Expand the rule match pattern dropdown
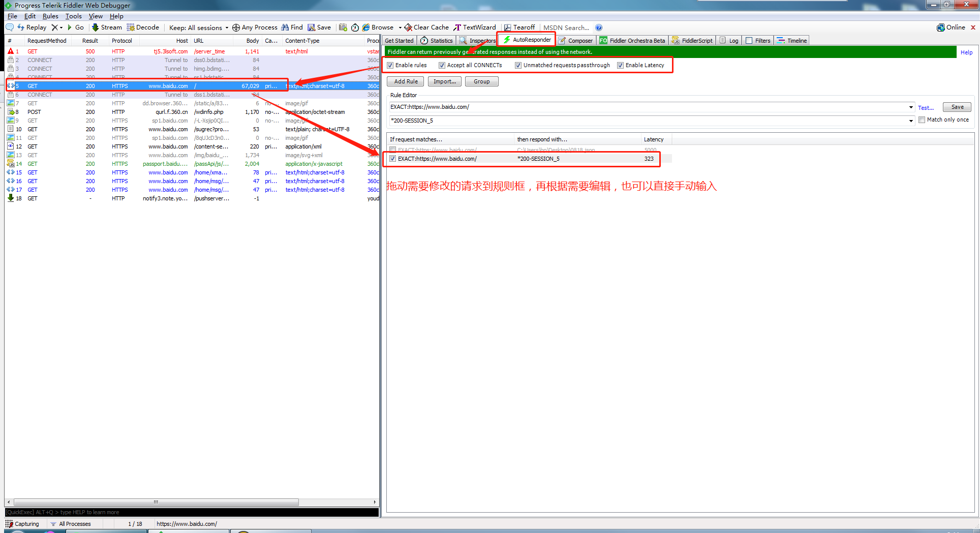 [911, 107]
